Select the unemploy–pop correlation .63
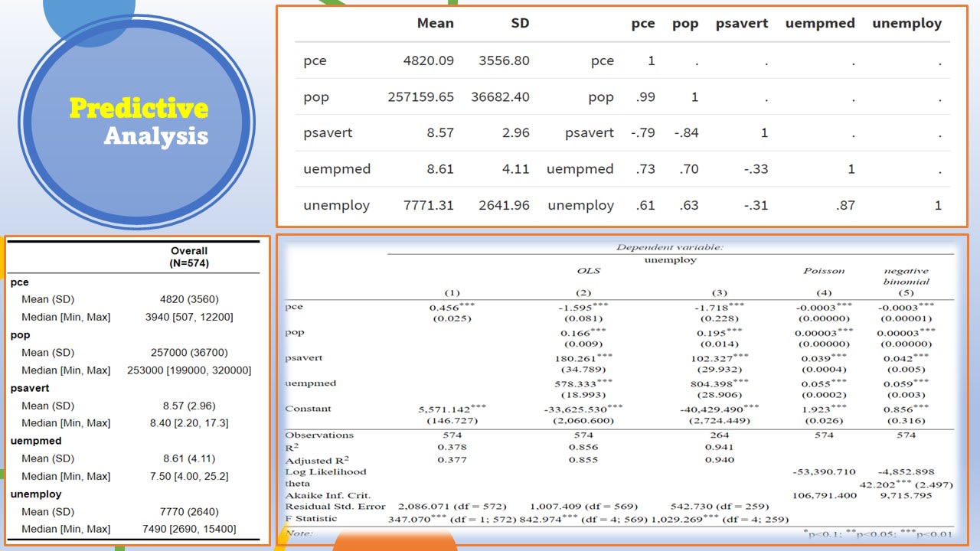 click(x=689, y=205)
